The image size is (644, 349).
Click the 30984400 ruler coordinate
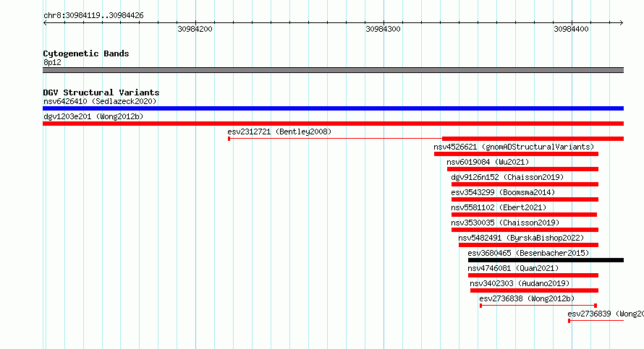pos(571,29)
